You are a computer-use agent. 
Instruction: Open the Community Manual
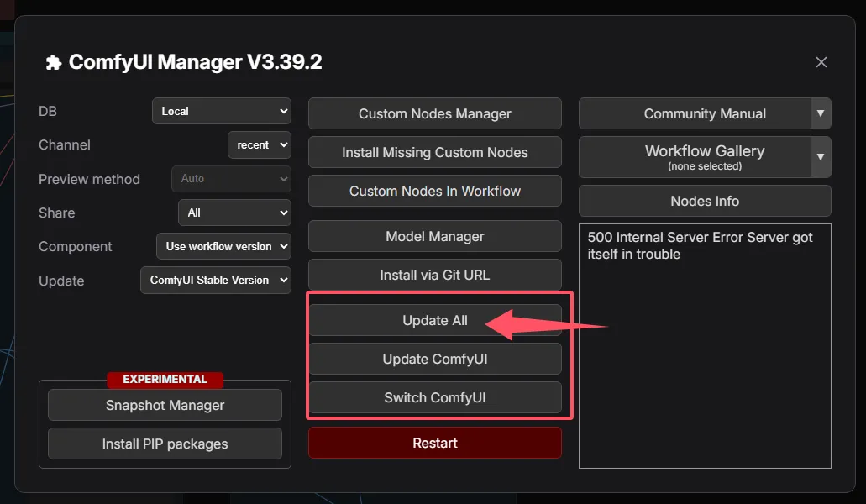pos(695,113)
